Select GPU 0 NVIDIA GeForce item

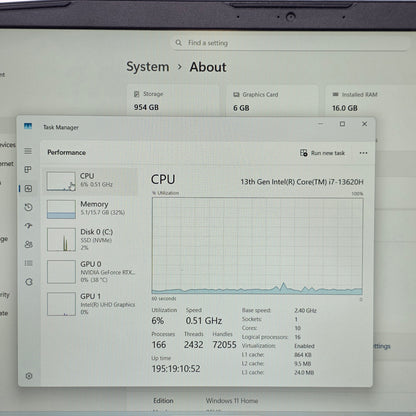click(91, 272)
